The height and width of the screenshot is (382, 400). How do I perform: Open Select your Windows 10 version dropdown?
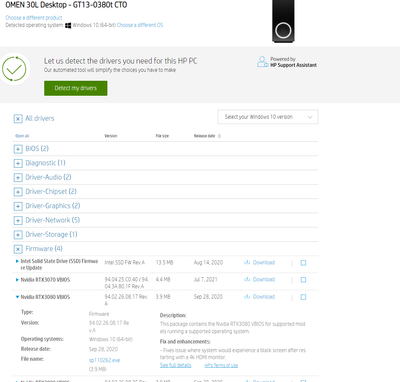click(x=268, y=117)
